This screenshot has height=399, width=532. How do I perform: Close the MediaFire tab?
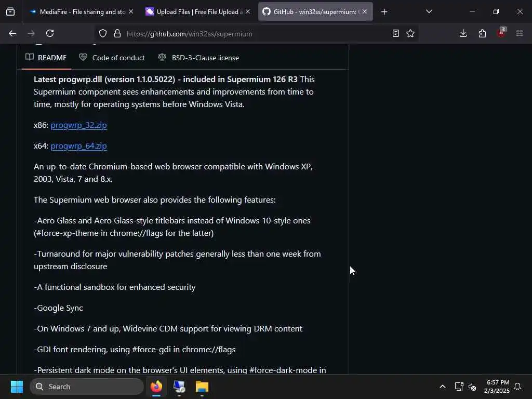131,11
